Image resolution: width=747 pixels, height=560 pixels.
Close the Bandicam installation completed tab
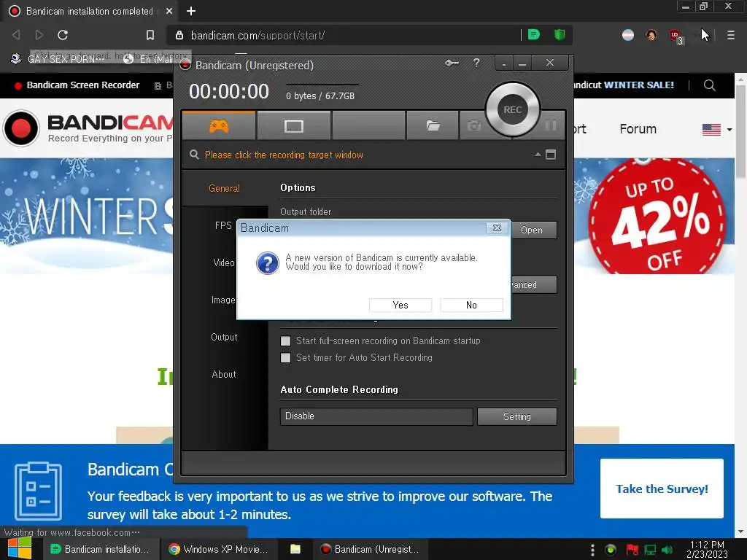(169, 10)
